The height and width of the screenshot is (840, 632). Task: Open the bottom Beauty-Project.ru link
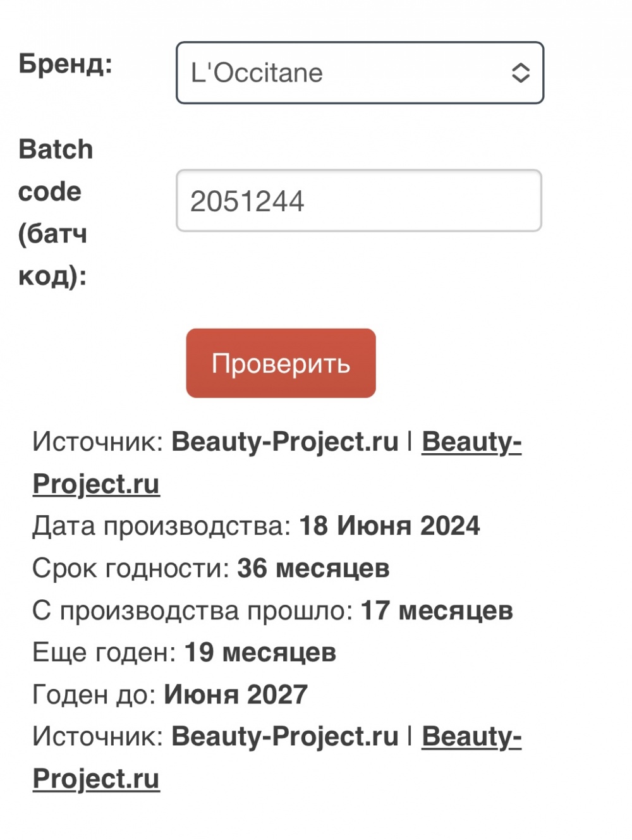pos(472,736)
